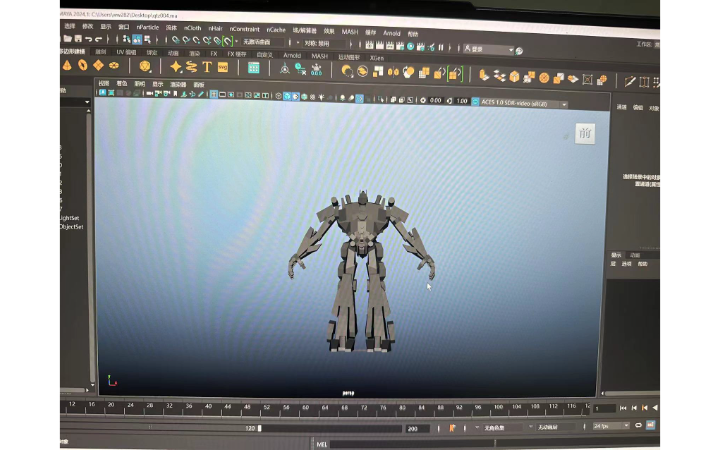This screenshot has width=720, height=450.
Task: Click the step back one frame button
Action: [634, 408]
